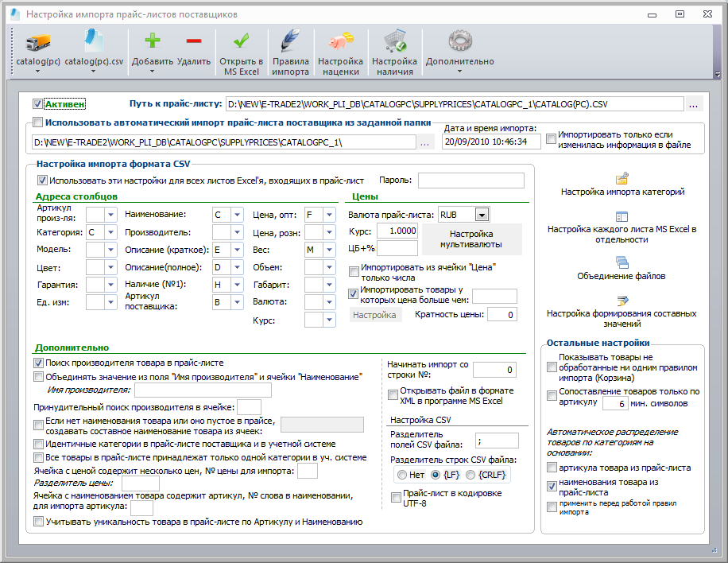The image size is (728, 563).
Task: Open price list via Открыть в MS Excel
Action: [242, 41]
